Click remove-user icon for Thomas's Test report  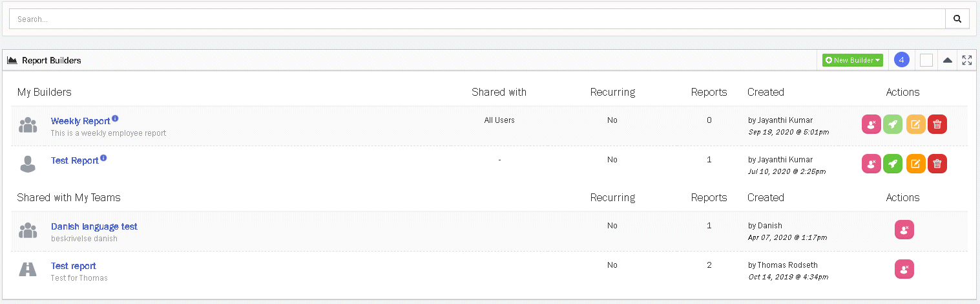(x=904, y=269)
